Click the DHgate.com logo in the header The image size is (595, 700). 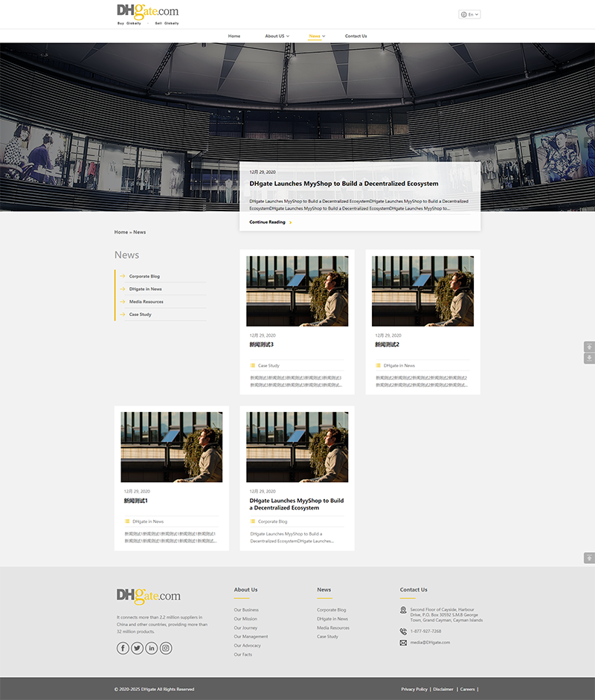pos(148,14)
